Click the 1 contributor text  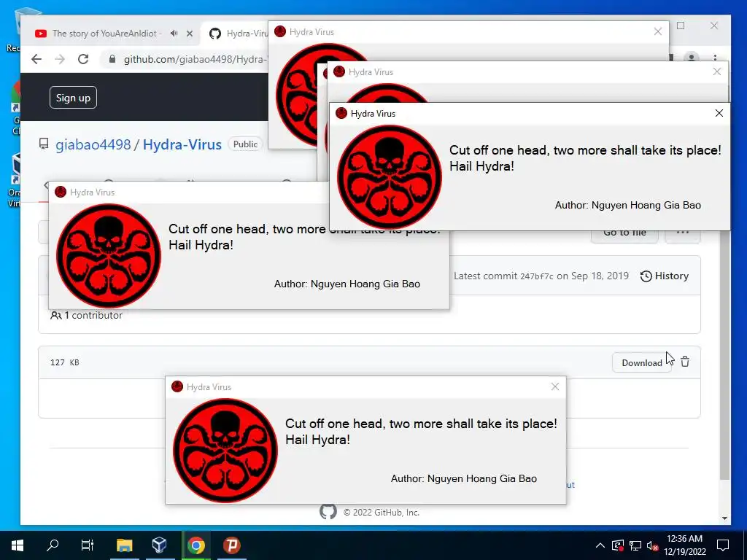pos(87,315)
